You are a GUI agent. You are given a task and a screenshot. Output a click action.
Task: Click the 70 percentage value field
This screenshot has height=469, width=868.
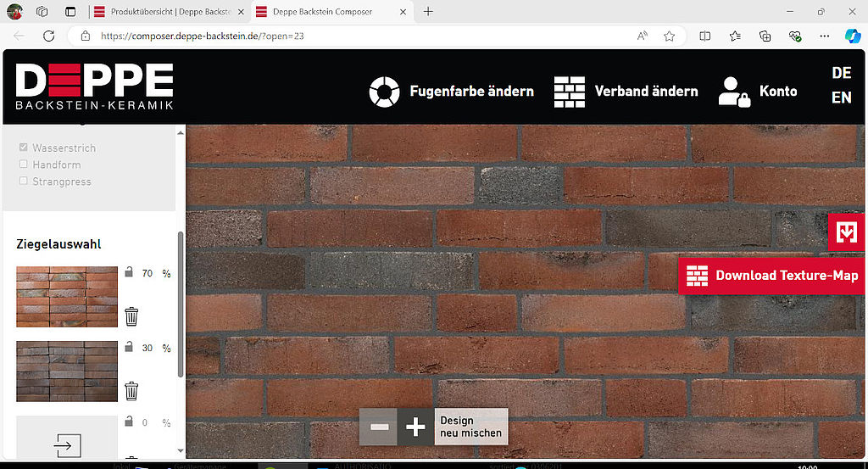147,273
